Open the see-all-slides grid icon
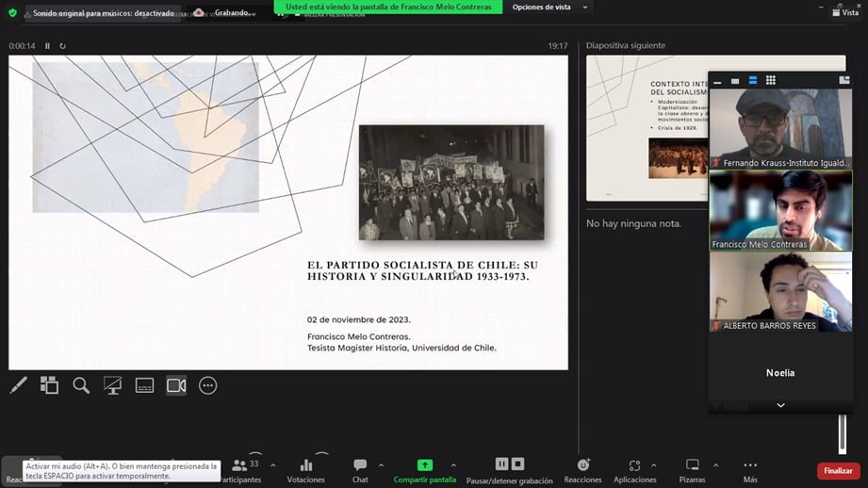 pos(49,385)
